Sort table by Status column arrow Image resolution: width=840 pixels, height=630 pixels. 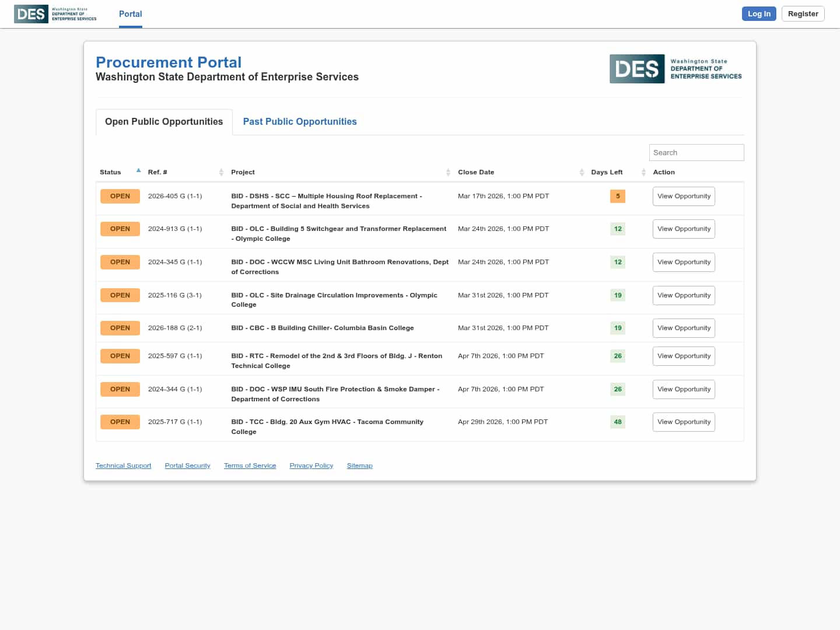138,171
